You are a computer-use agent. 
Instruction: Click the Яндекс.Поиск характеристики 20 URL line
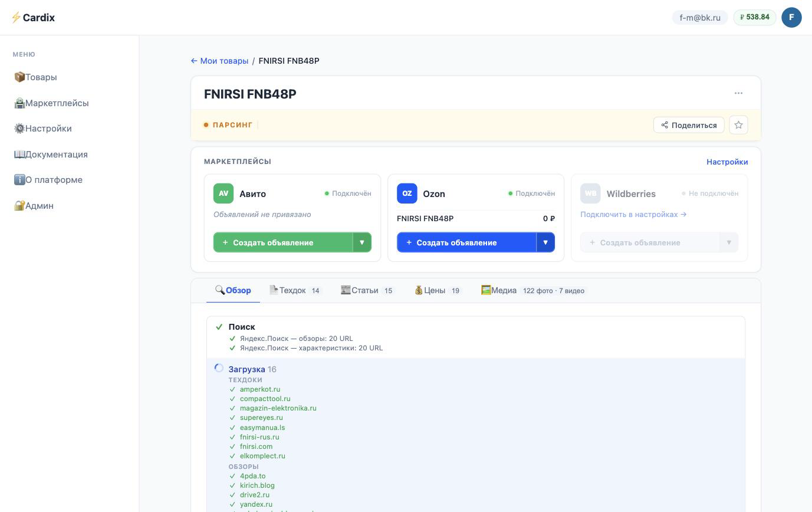pos(311,348)
